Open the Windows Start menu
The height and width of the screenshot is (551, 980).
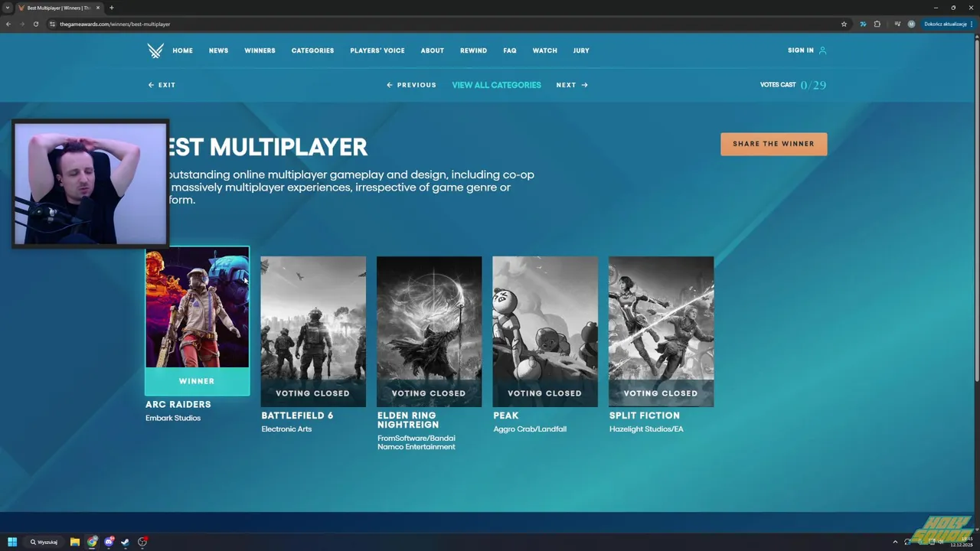[12, 542]
